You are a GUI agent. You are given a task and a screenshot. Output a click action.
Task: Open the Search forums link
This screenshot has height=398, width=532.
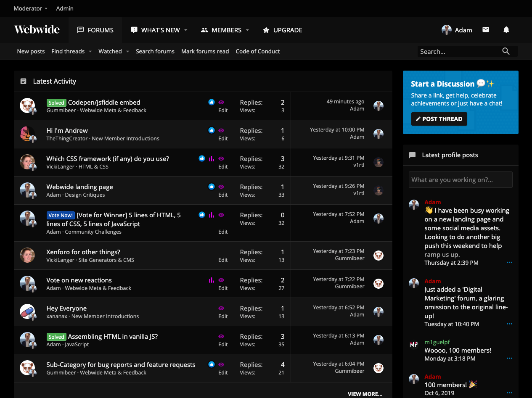[155, 51]
